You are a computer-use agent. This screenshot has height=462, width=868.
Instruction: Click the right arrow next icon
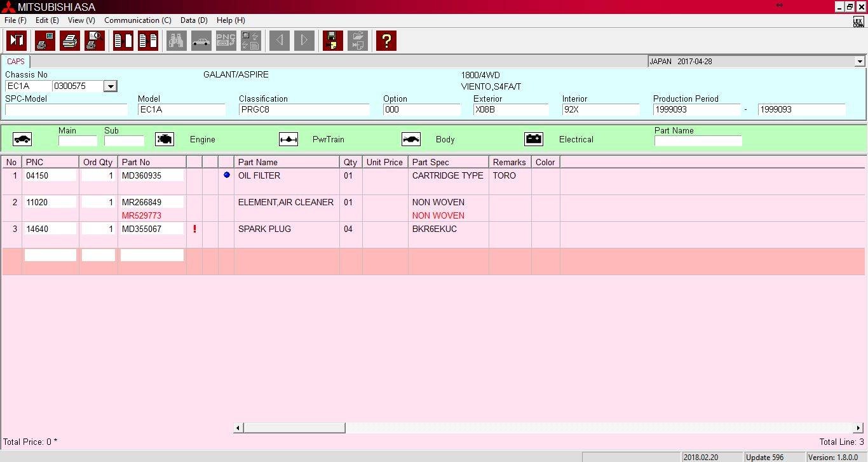click(x=304, y=41)
